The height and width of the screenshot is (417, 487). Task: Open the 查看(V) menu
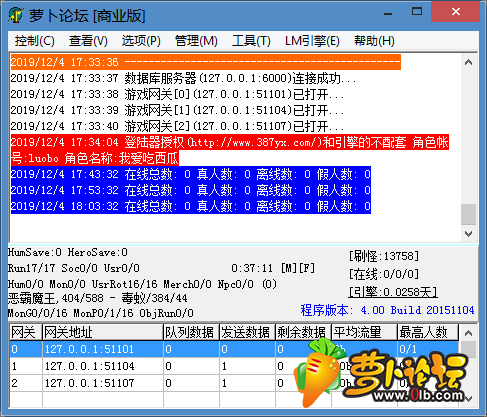tap(88, 41)
